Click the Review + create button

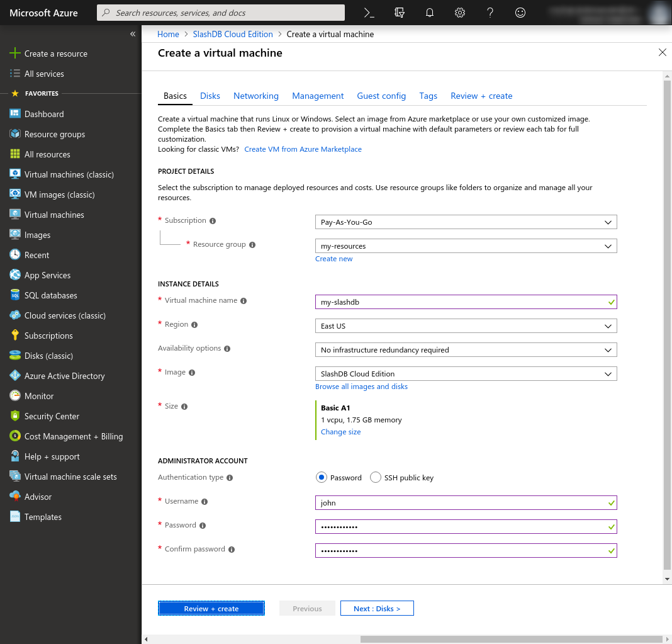[211, 609]
